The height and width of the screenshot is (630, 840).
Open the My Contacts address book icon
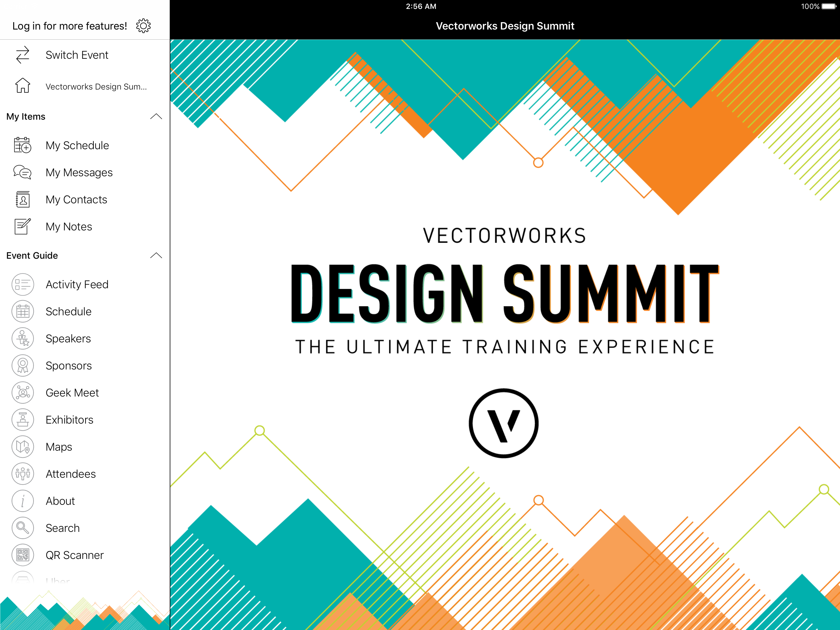click(22, 199)
